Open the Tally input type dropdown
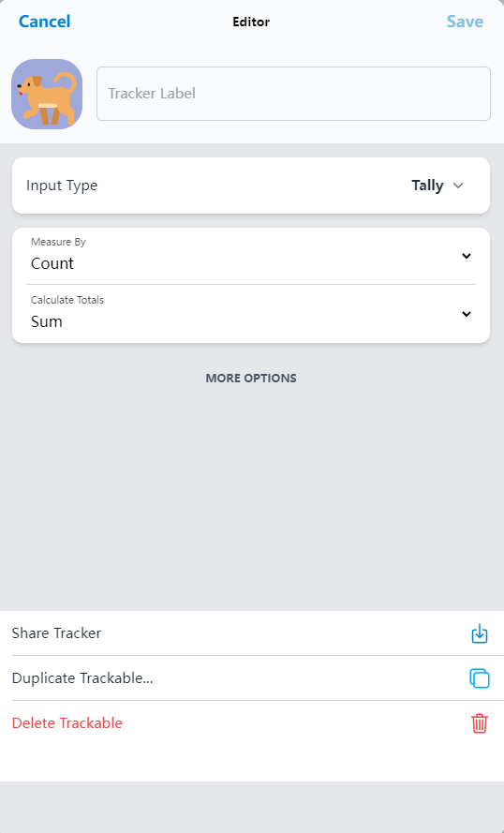504x833 pixels. pos(438,186)
